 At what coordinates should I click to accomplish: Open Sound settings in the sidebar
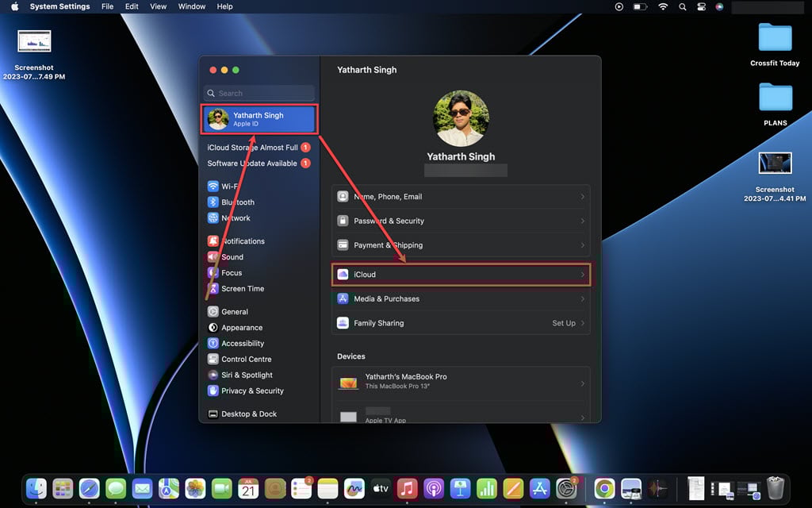(225, 257)
